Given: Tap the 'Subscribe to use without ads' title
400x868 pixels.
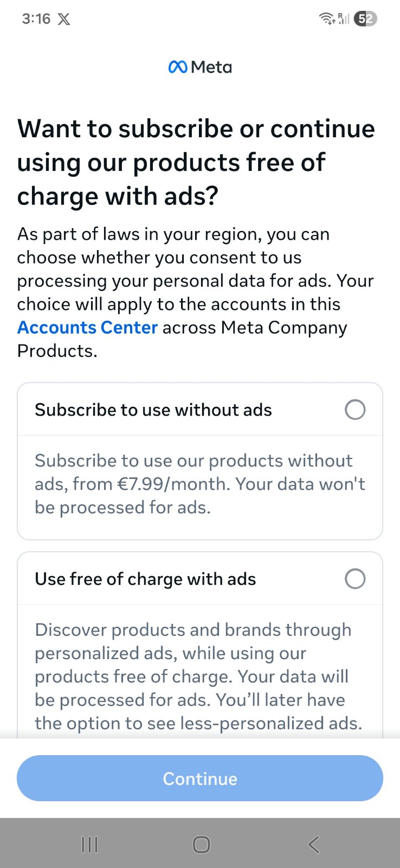Looking at the screenshot, I should tap(153, 410).
